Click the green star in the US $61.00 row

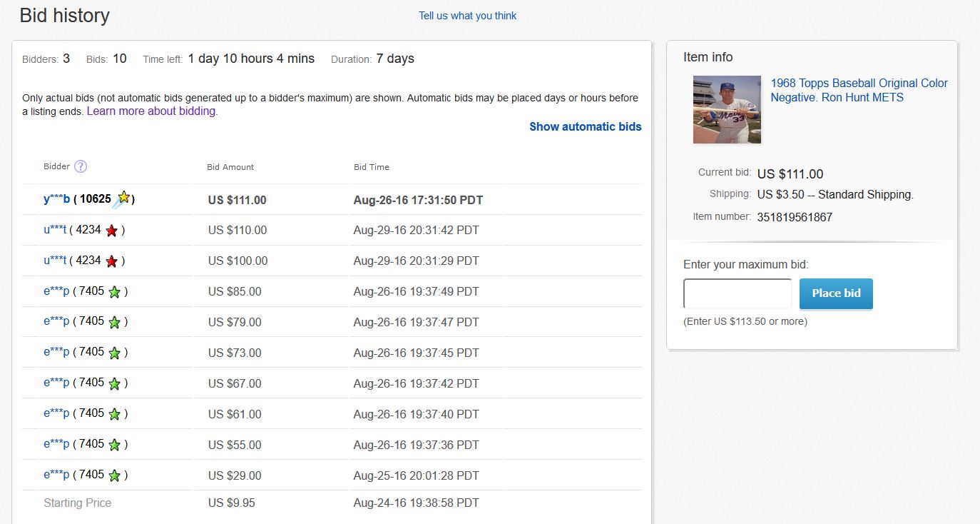[114, 414]
